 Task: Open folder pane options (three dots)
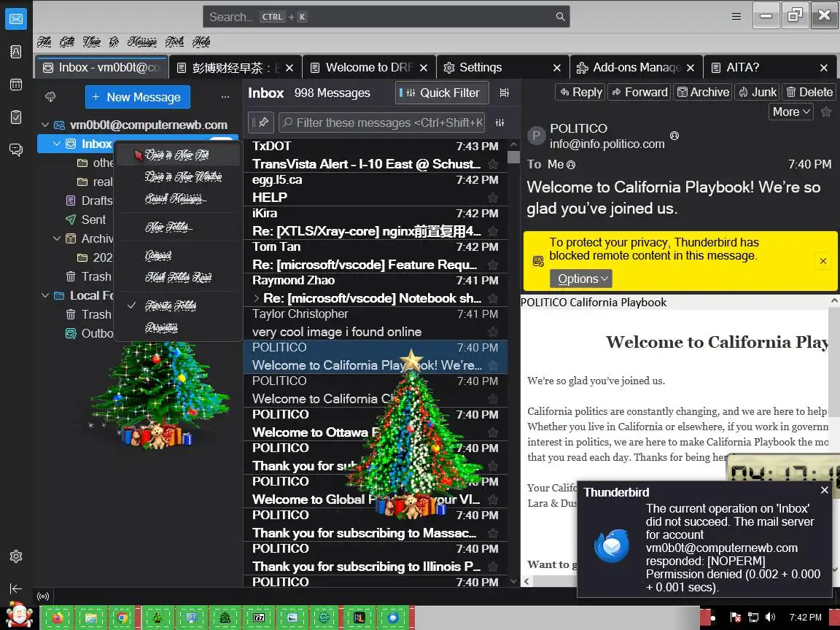coord(225,97)
